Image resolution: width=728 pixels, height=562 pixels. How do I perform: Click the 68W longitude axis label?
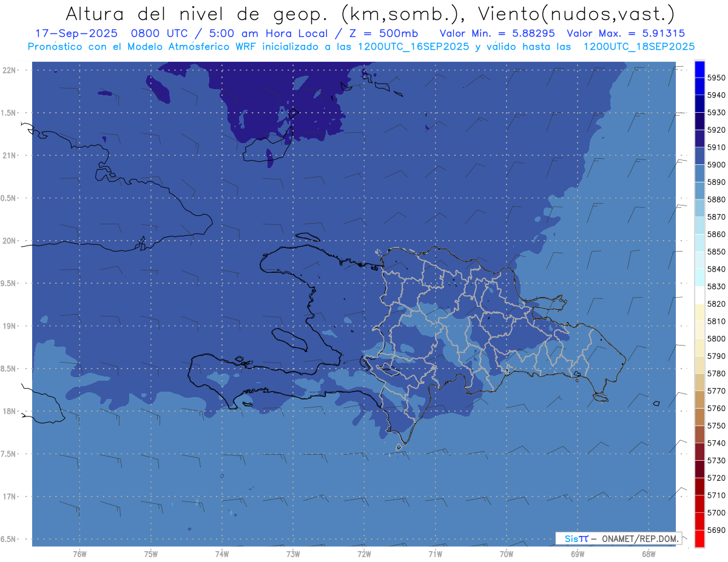pyautogui.click(x=648, y=554)
